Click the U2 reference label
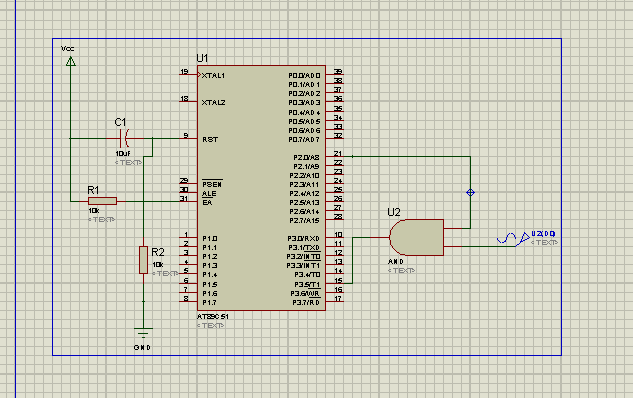This screenshot has height=398, width=633. click(x=394, y=212)
